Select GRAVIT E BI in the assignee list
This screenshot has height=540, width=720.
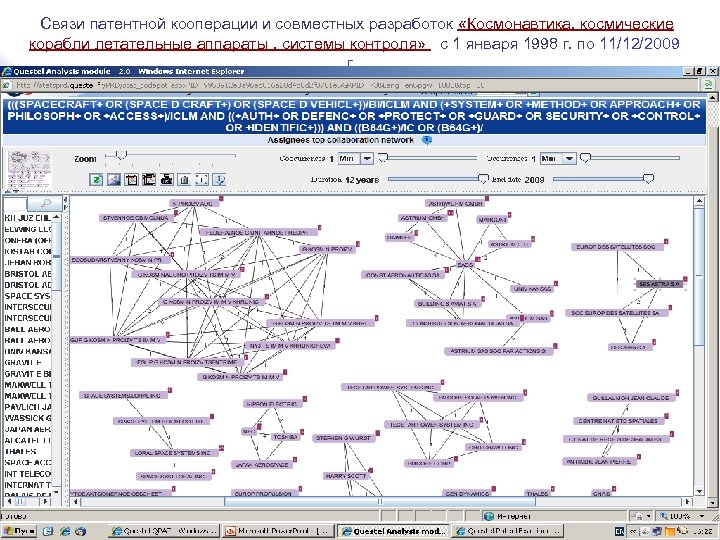tap(28, 374)
